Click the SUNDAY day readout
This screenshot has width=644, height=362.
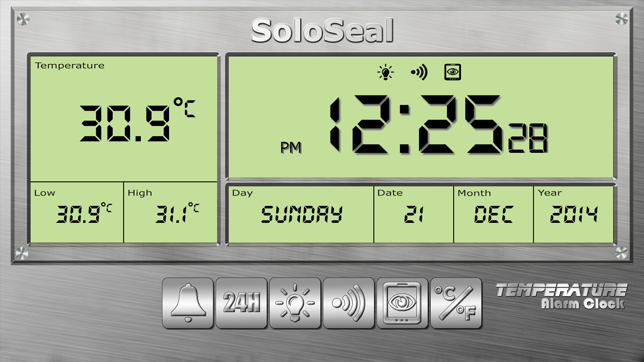pyautogui.click(x=302, y=214)
